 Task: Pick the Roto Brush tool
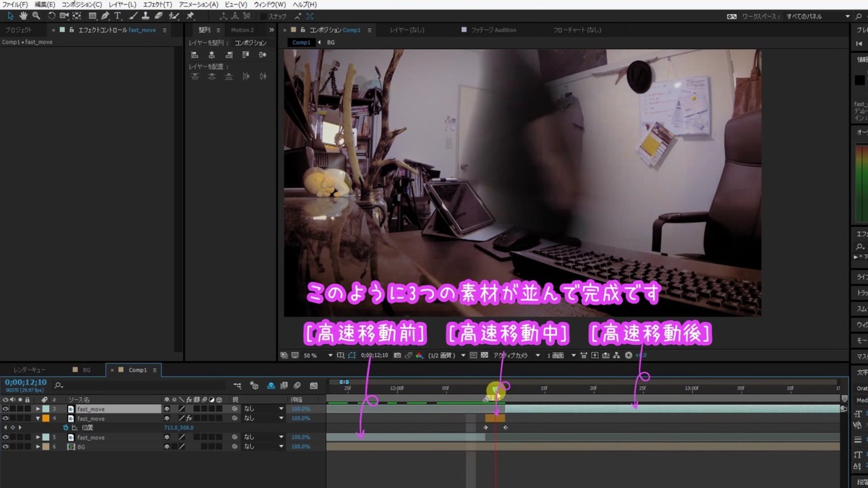(172, 15)
